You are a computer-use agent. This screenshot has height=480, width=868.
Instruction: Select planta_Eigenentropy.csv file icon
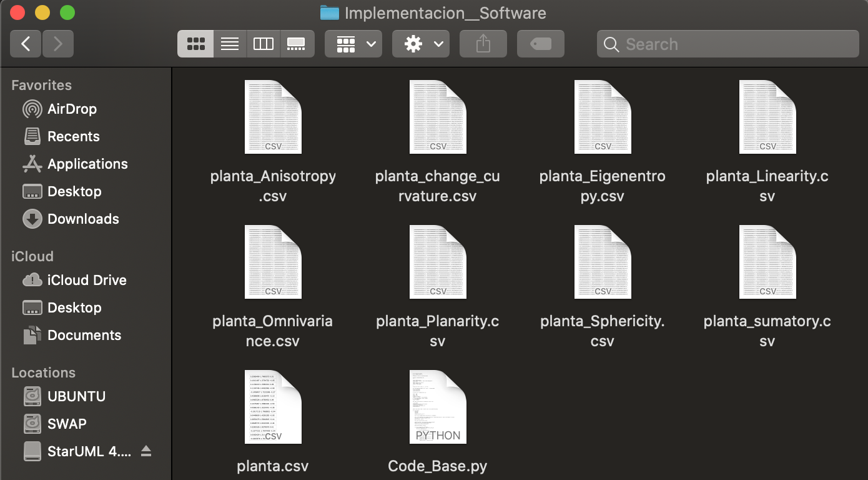603,117
